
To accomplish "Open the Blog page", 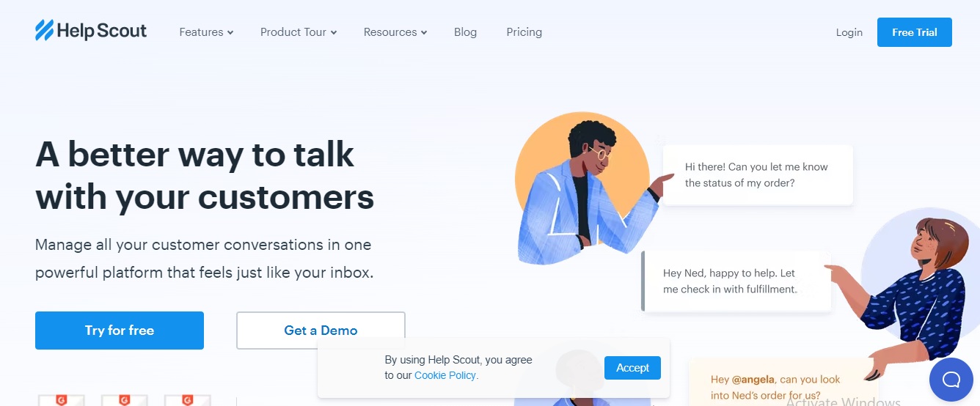I will (465, 32).
